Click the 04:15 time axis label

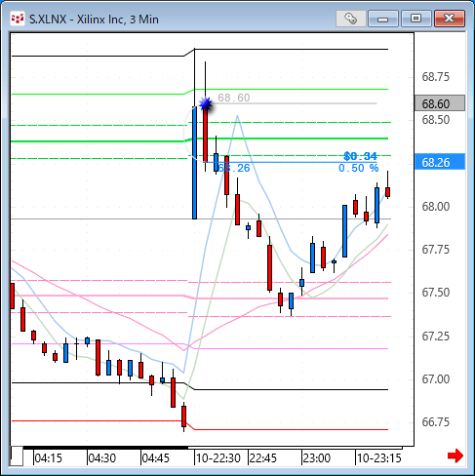pos(48,458)
